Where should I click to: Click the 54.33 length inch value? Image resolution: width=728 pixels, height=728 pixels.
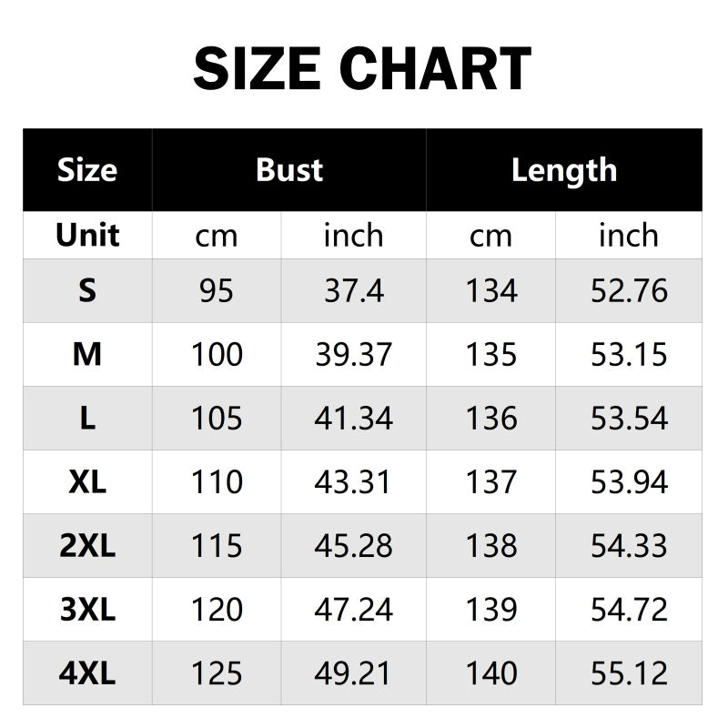[629, 546]
